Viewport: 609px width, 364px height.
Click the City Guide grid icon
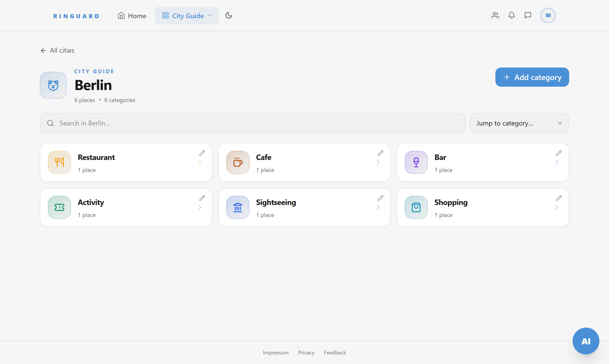click(165, 16)
